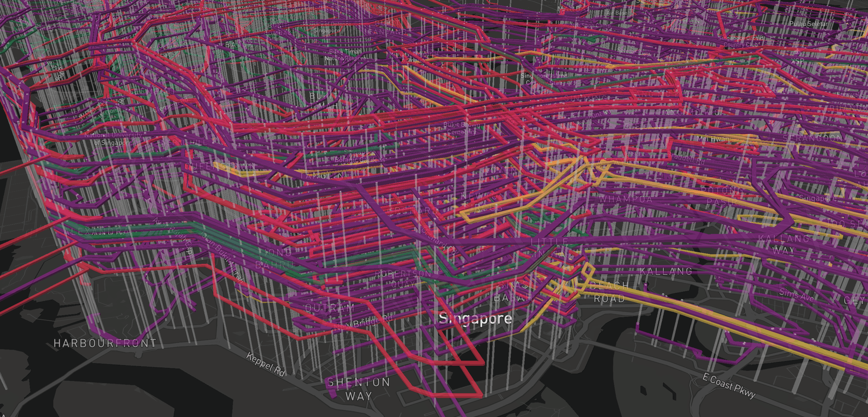Select the Keppel Rd road label
The height and width of the screenshot is (417, 868).
(x=266, y=364)
